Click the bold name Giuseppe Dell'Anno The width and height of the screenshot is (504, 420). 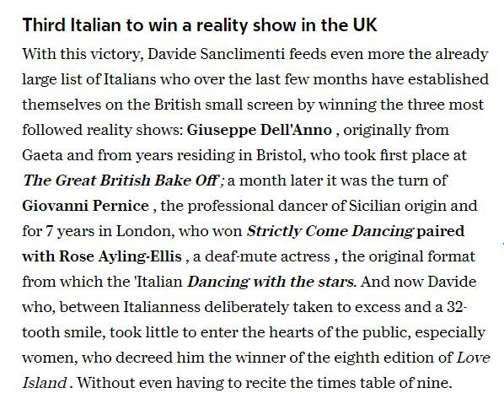click(x=260, y=130)
